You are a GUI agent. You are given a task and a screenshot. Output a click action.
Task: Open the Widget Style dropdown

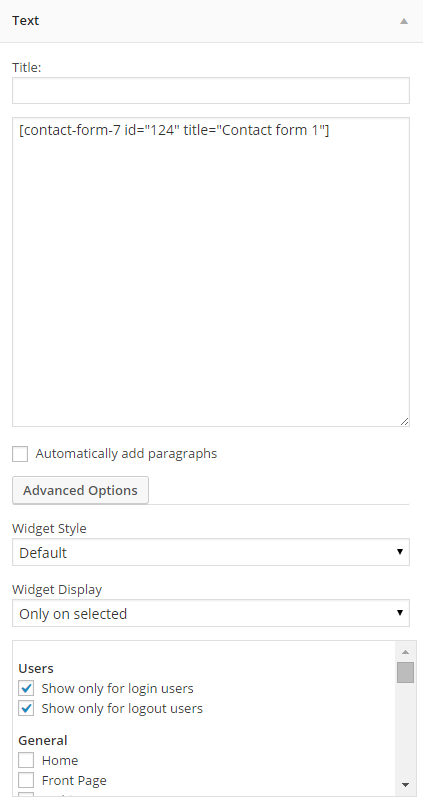[x=211, y=553]
